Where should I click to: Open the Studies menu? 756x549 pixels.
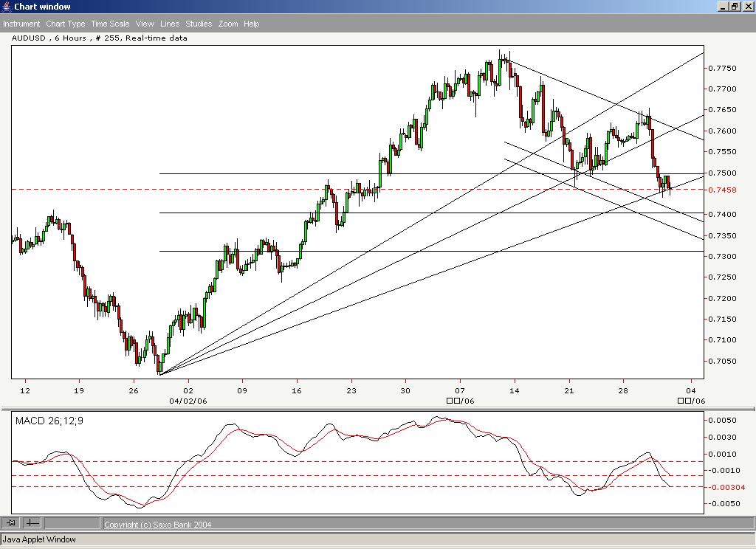198,24
